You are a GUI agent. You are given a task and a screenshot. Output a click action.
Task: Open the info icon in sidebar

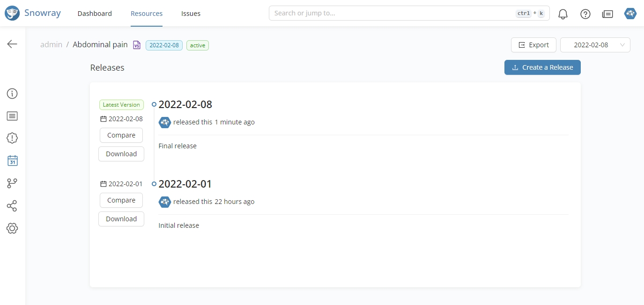12,94
